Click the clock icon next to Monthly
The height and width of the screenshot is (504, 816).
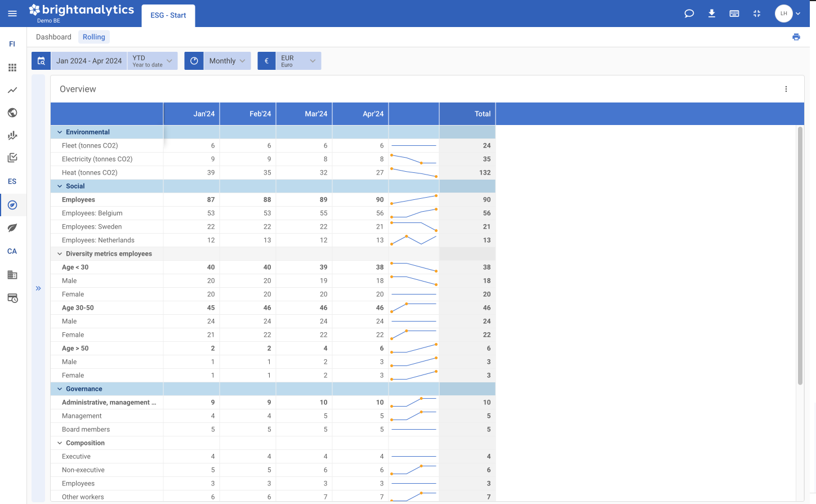pyautogui.click(x=194, y=60)
